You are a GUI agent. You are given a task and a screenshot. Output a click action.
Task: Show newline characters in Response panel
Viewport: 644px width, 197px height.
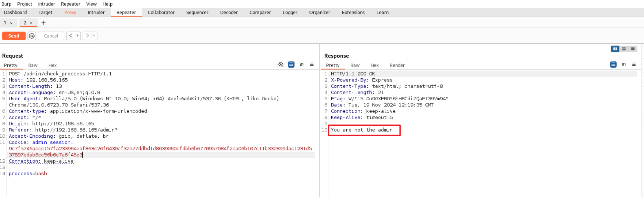click(x=623, y=65)
